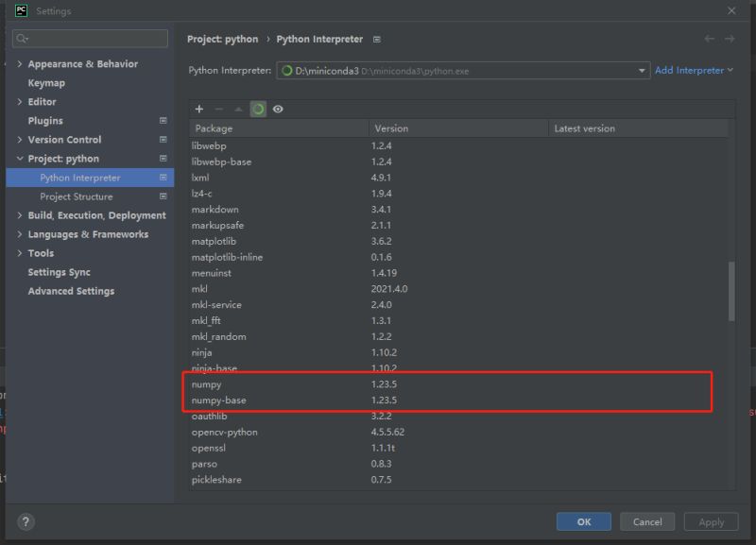Toggle the Use Conda package manager icon
This screenshot has width=756, height=545.
coord(258,109)
